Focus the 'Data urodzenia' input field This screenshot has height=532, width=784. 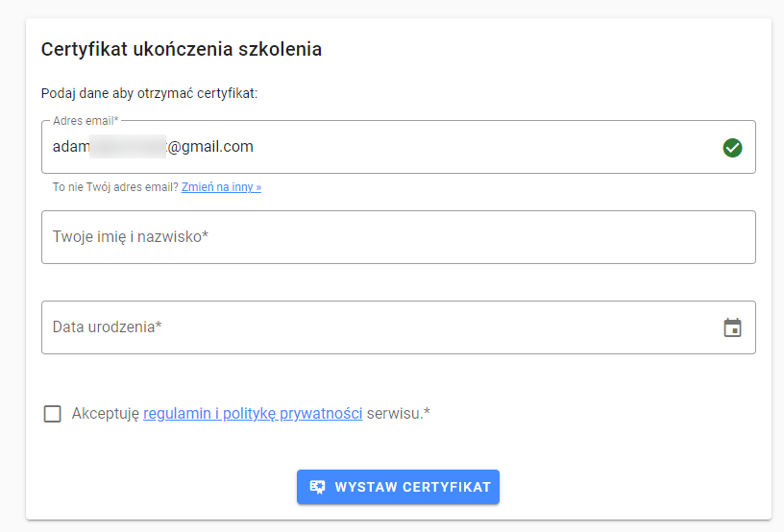[x=399, y=327]
